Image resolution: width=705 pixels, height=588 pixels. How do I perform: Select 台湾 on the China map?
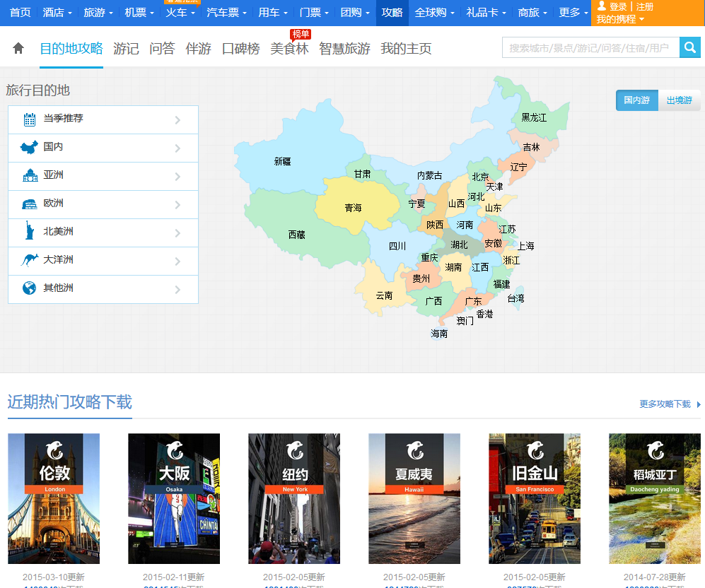tap(515, 298)
